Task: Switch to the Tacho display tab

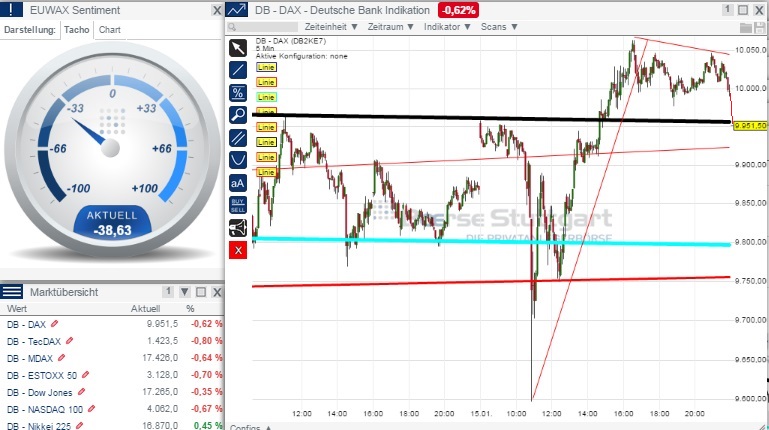Action: [x=77, y=30]
